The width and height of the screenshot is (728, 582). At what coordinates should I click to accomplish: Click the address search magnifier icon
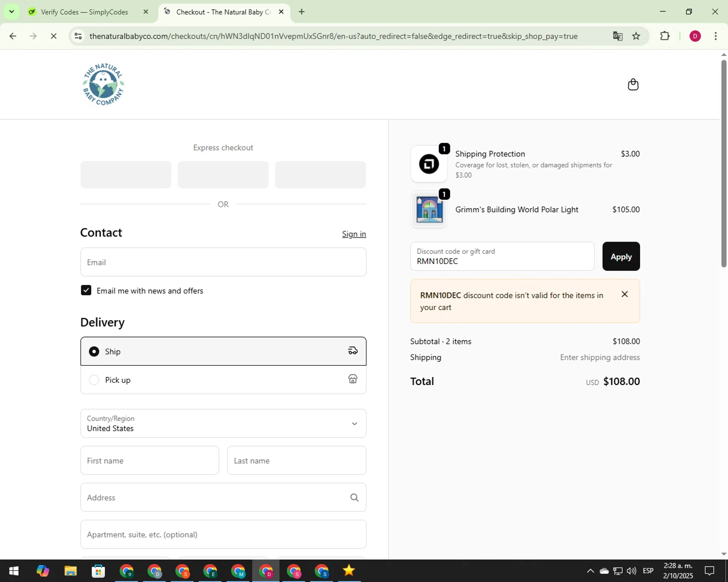point(354,498)
